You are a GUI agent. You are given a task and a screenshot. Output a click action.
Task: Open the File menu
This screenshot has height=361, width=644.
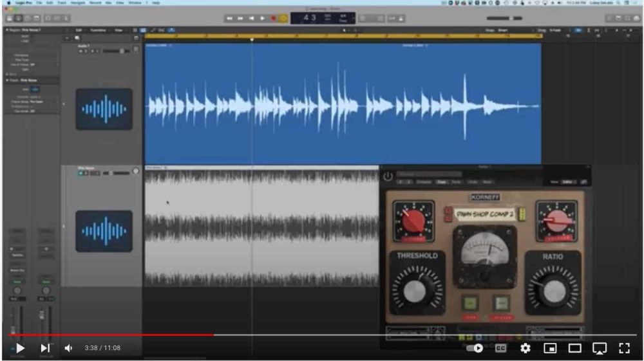tap(39, 3)
